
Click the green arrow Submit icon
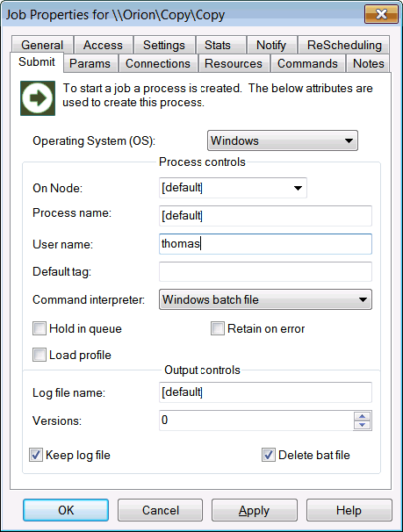[x=38, y=98]
